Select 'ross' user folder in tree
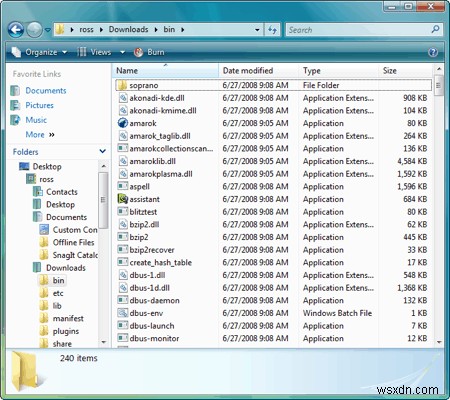Viewport: 450px width, 400px height. pyautogui.click(x=46, y=179)
